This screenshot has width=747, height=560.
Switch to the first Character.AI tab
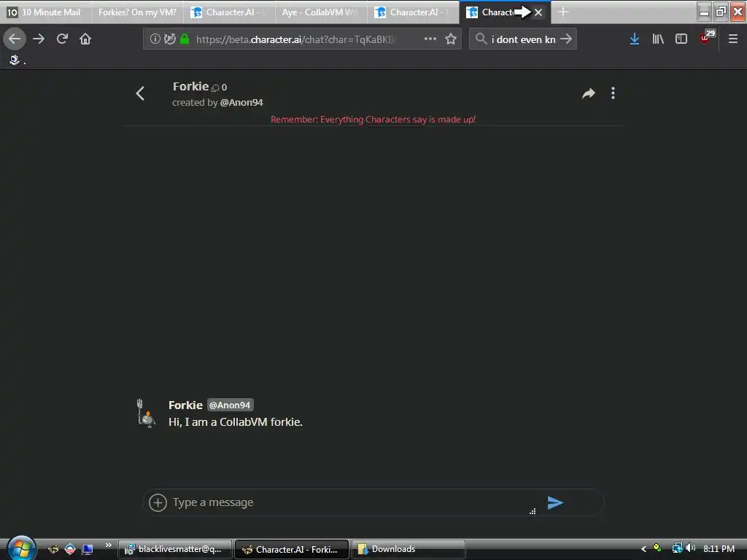229,12
